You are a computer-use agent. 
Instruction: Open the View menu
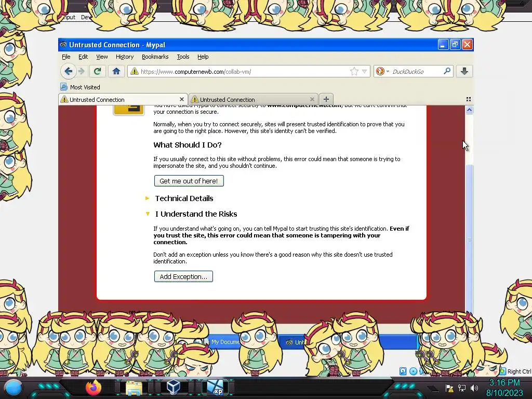click(x=102, y=57)
